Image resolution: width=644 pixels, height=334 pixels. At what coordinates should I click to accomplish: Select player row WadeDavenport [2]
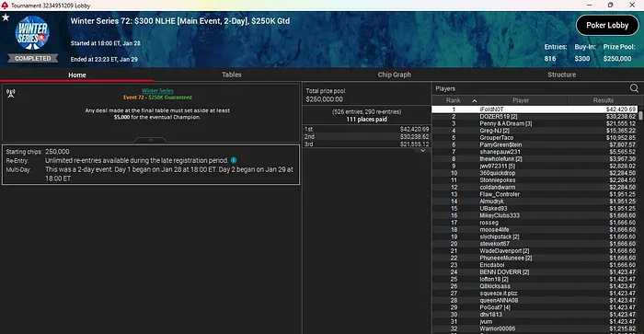[535, 250]
